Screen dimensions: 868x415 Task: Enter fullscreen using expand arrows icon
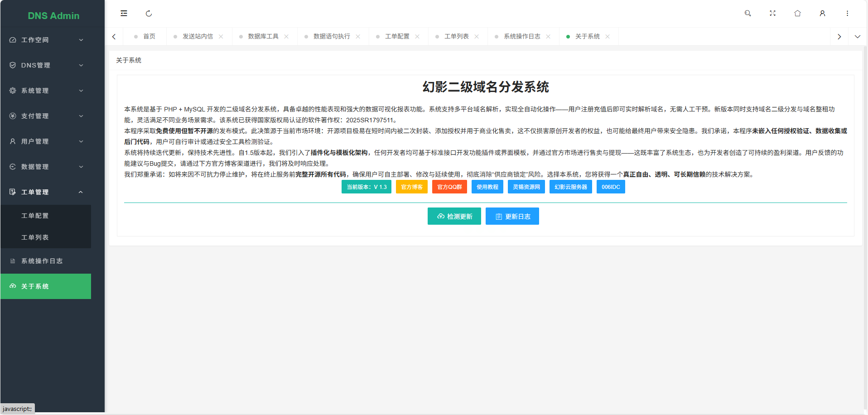772,13
